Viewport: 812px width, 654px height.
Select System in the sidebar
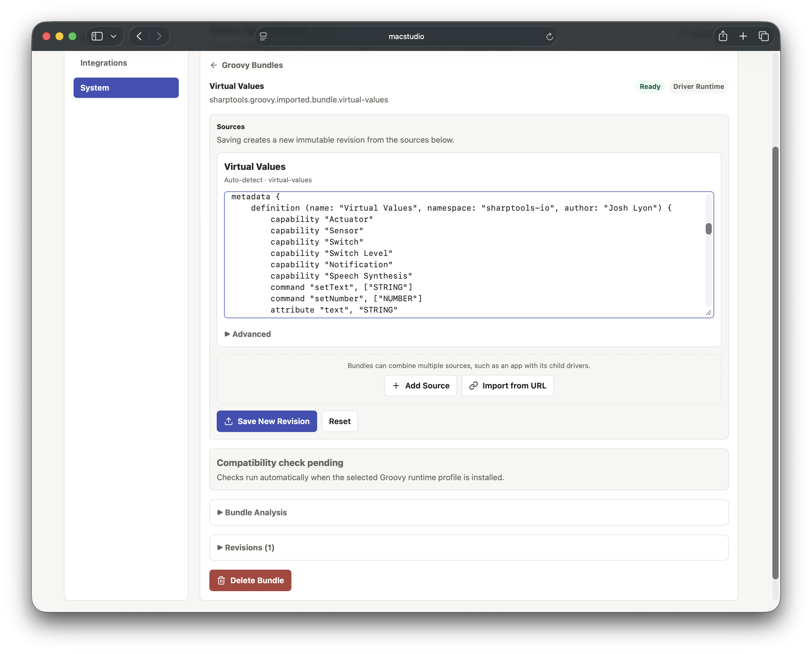tap(126, 88)
